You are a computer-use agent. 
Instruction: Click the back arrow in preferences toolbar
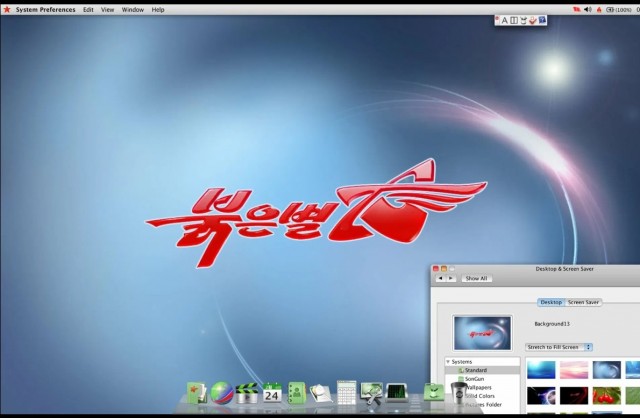pos(440,279)
